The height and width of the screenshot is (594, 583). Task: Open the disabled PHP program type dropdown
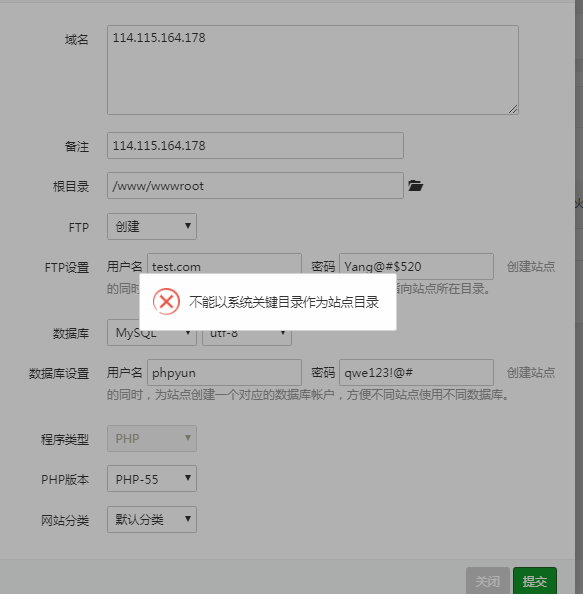pos(152,438)
